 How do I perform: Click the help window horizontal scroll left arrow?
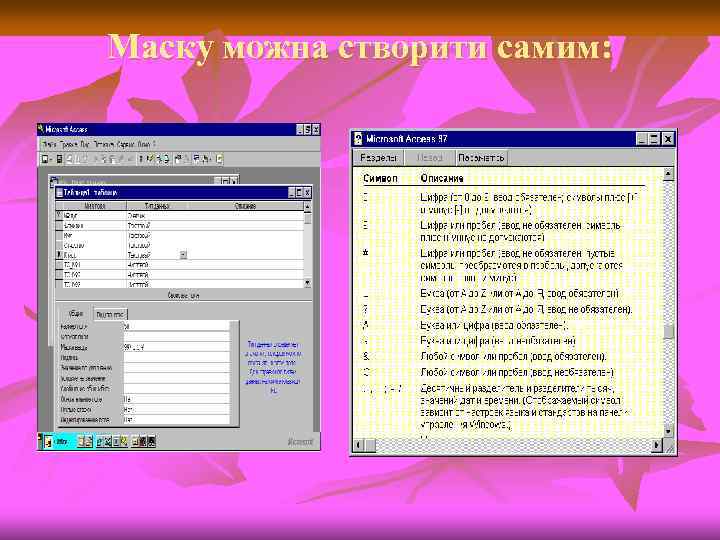click(359, 444)
